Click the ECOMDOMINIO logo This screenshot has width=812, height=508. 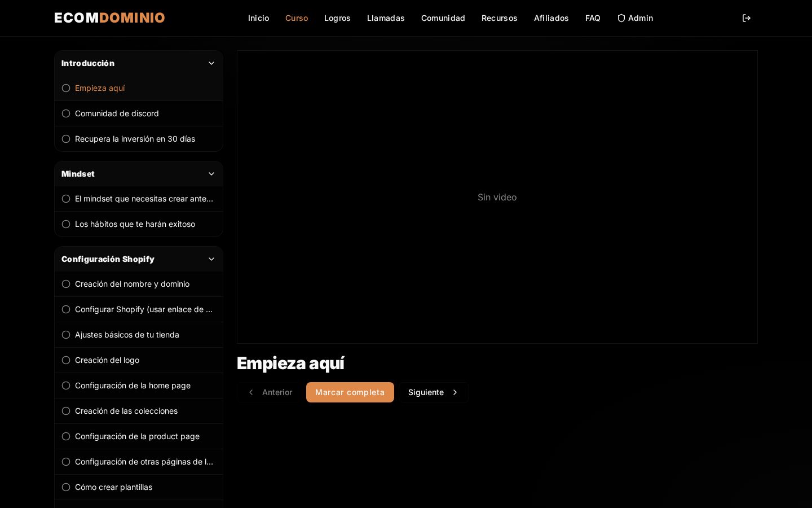click(x=109, y=18)
